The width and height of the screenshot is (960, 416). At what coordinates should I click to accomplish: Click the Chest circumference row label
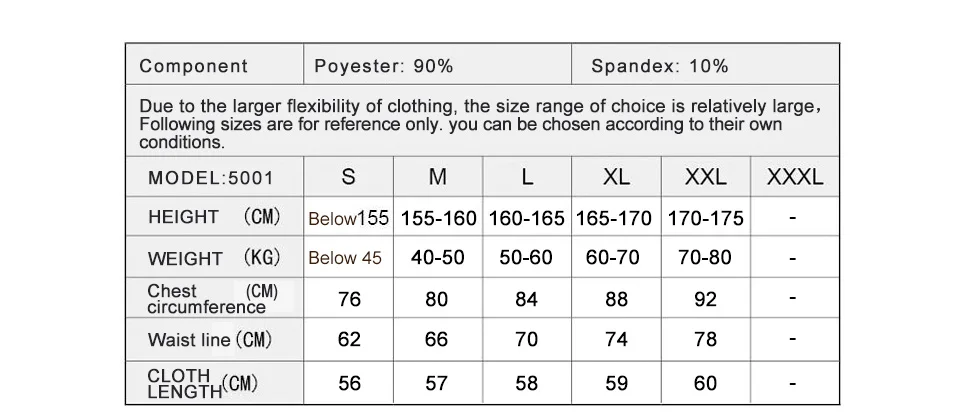[x=214, y=298]
